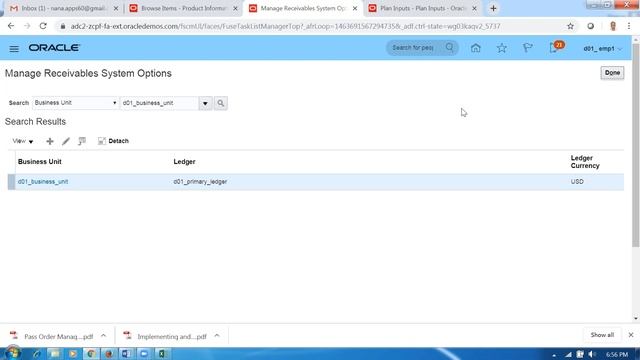Open Windows Start menu
The height and width of the screenshot is (360, 640).
[x=12, y=353]
